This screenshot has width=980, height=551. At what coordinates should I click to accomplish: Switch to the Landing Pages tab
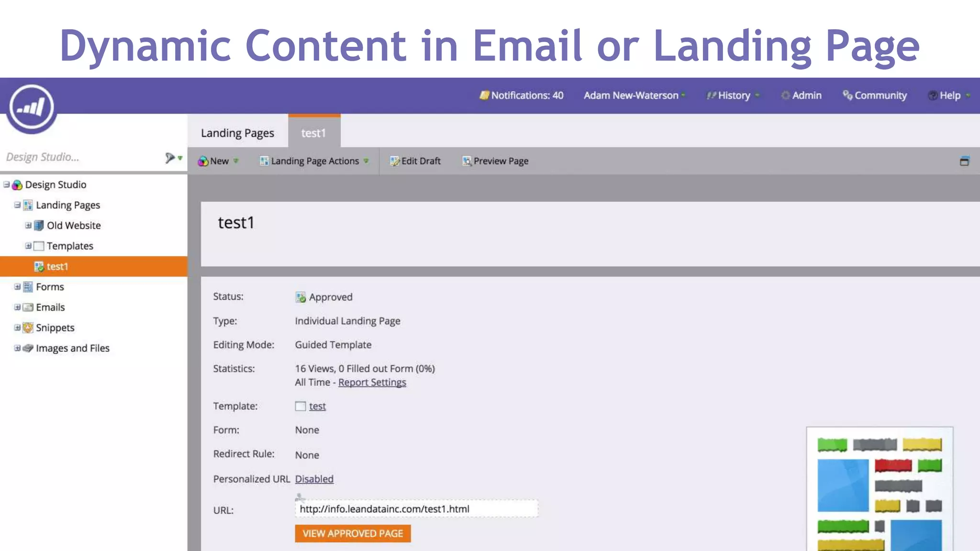point(237,132)
